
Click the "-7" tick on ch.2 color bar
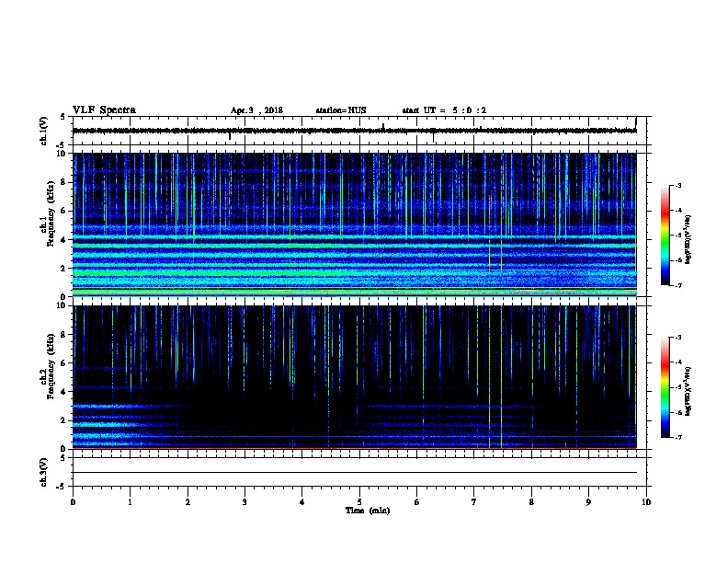click(x=677, y=438)
